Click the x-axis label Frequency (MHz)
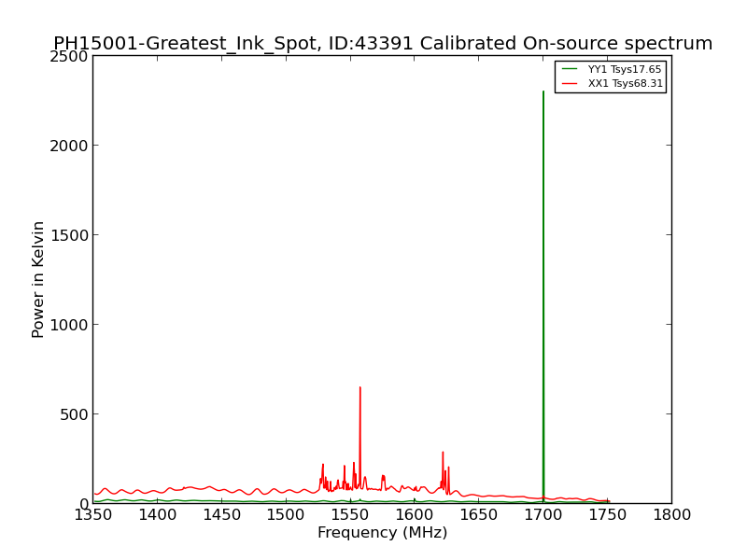Image resolution: width=747 pixels, height=560 pixels. 383,532
